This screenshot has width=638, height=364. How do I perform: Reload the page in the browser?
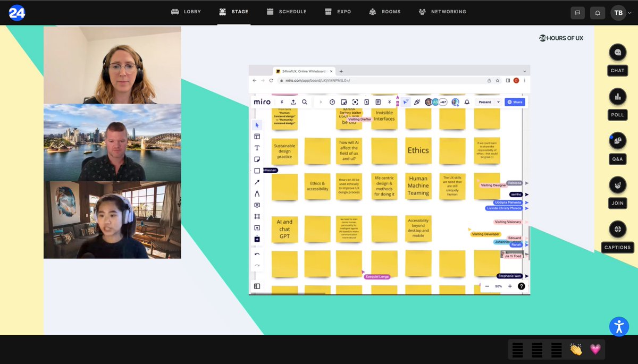[271, 80]
